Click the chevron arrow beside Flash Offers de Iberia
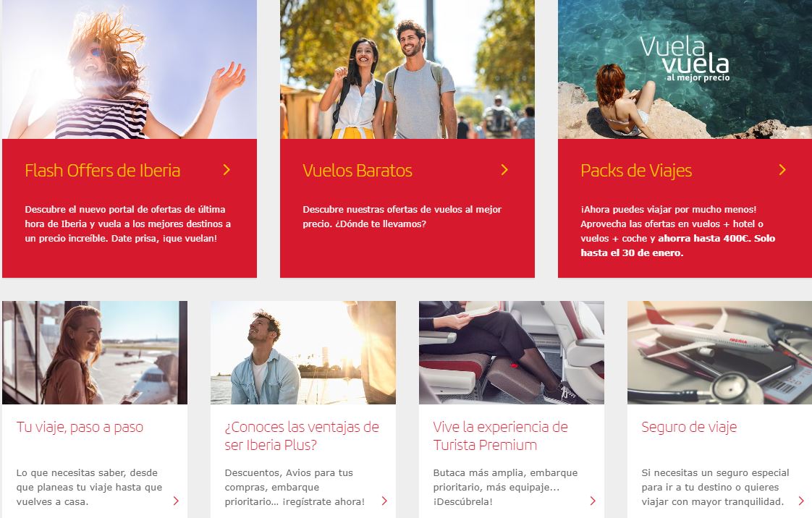The width and height of the screenshot is (812, 518). pos(227,170)
